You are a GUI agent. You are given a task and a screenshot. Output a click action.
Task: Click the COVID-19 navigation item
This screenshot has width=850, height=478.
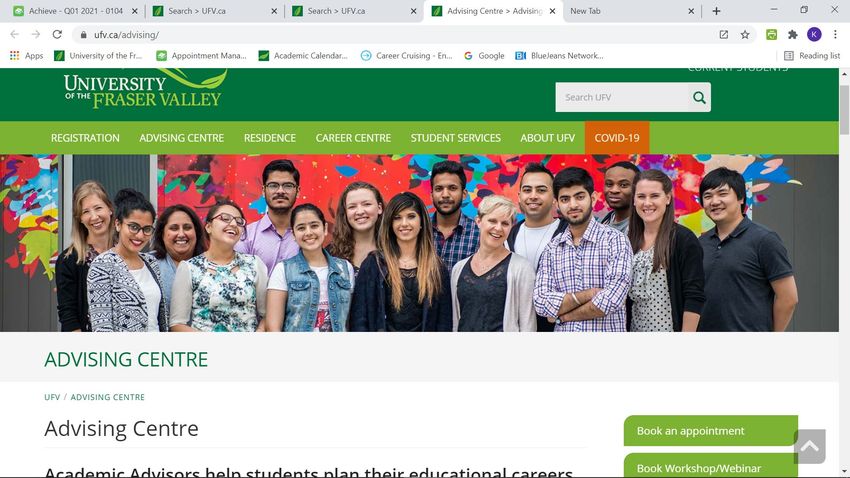pyautogui.click(x=617, y=138)
